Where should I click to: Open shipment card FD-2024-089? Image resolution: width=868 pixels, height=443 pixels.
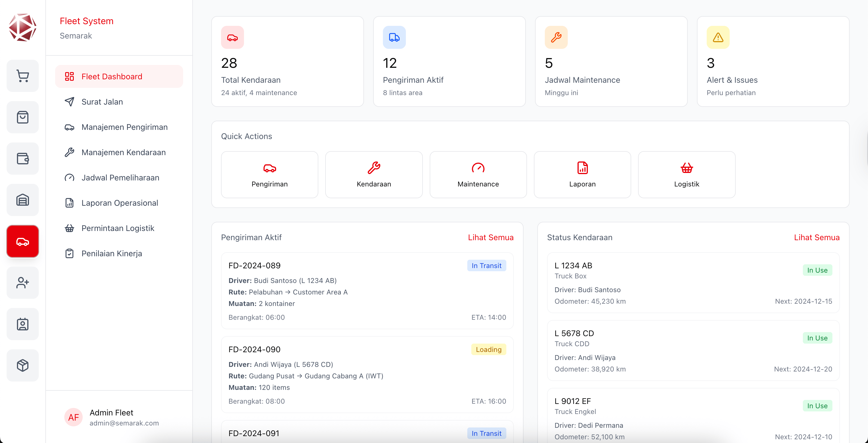tap(367, 291)
